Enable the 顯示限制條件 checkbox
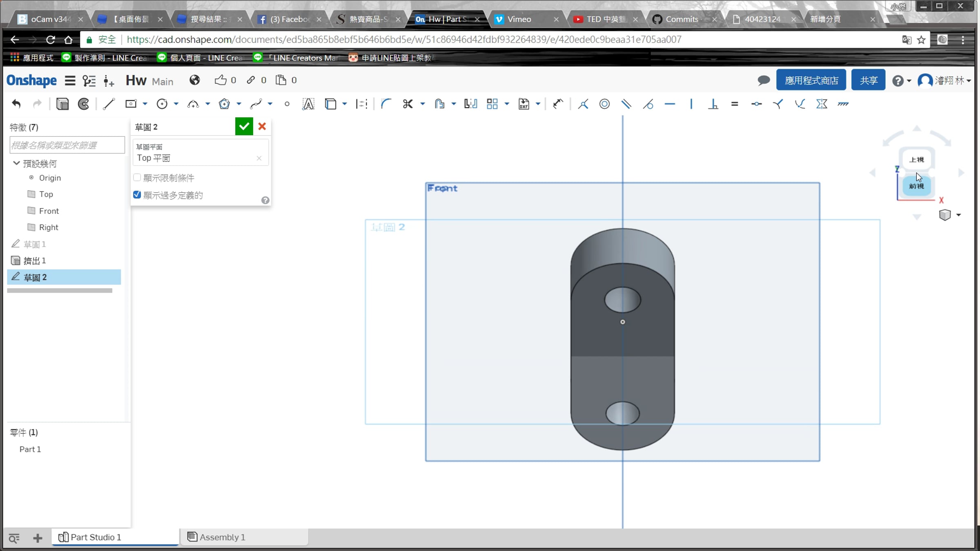This screenshot has width=980, height=551. [137, 178]
